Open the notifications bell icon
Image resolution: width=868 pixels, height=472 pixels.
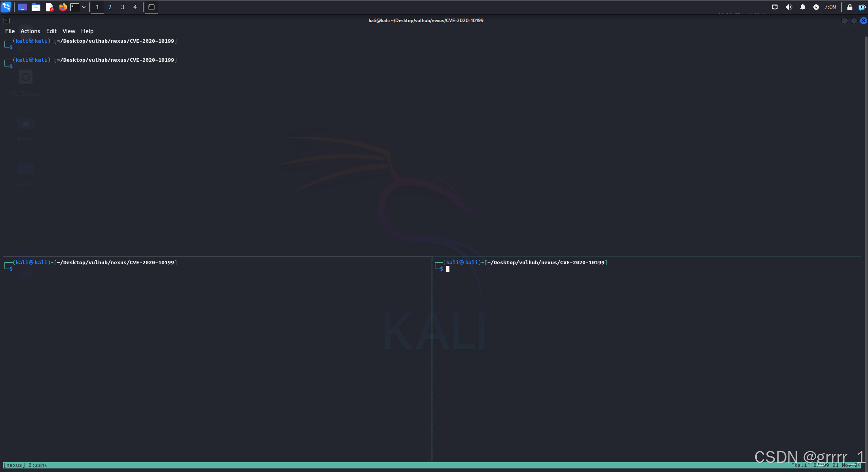click(x=802, y=7)
